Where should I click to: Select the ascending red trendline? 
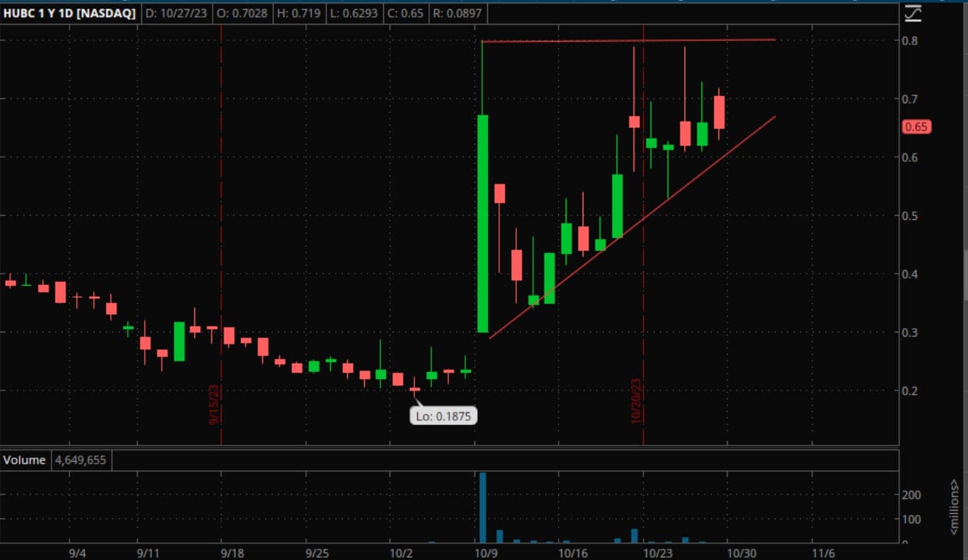pos(632,227)
